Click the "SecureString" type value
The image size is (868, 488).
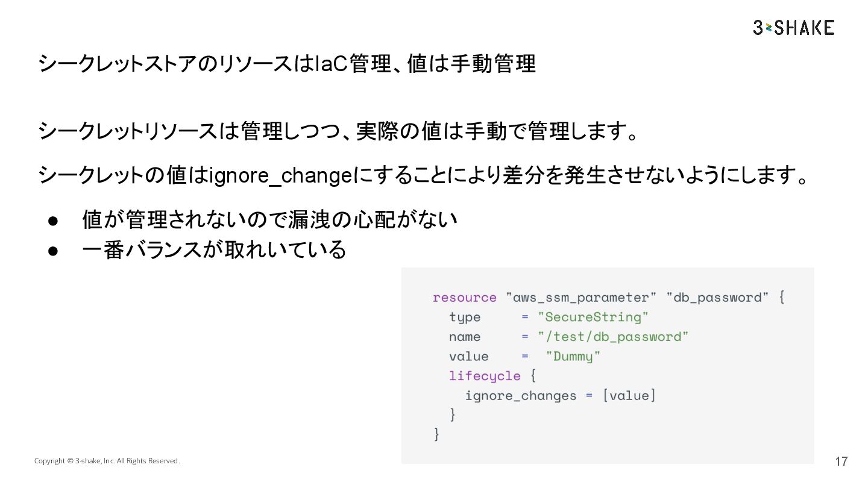[x=593, y=317]
